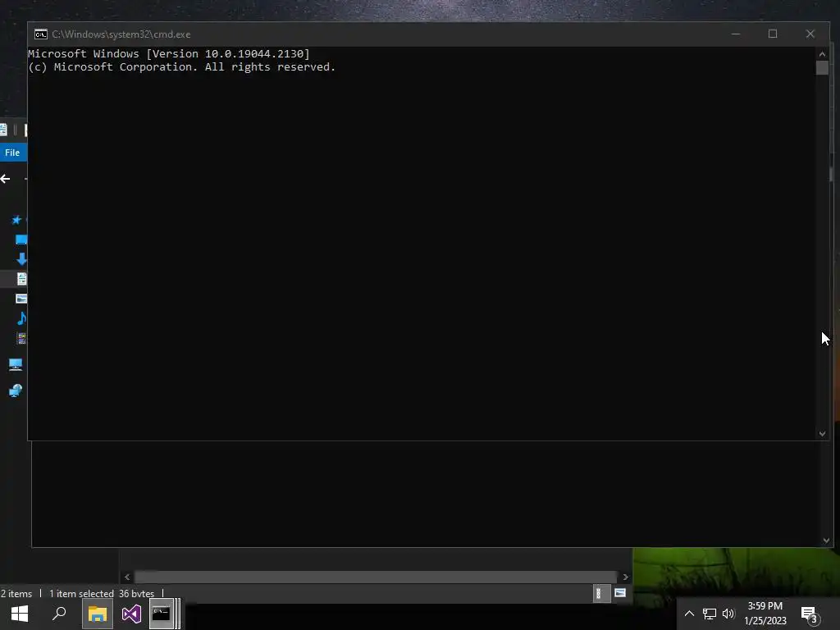Open taskbar Search
This screenshot has height=630, width=840.
(59, 614)
